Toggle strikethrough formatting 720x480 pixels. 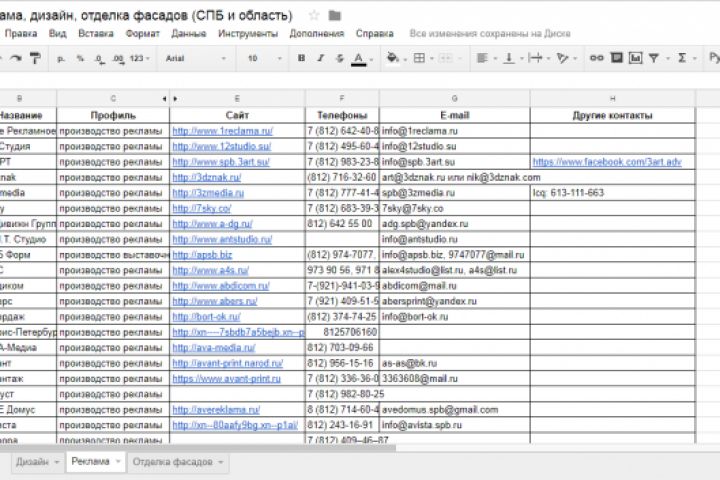coord(340,58)
